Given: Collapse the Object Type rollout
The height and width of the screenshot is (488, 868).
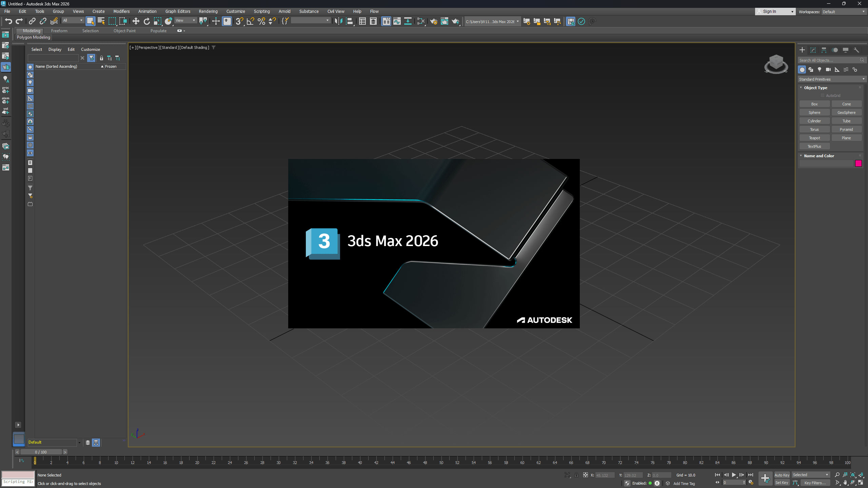Looking at the screenshot, I should click(x=801, y=87).
